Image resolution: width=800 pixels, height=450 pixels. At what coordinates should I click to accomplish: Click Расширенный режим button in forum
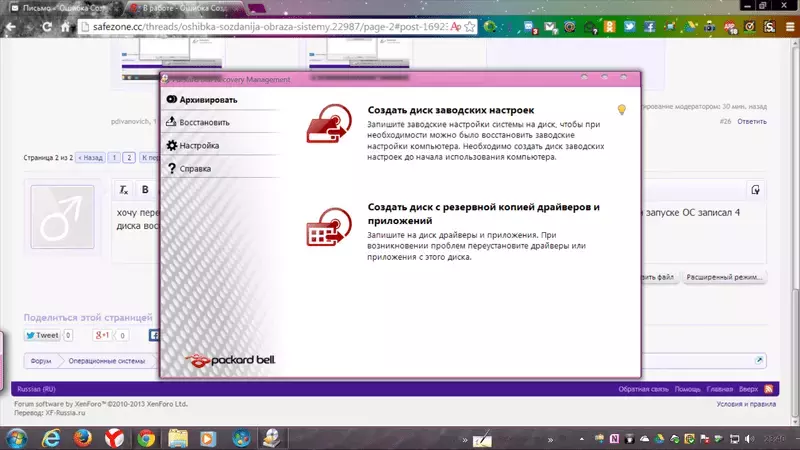[x=724, y=277]
